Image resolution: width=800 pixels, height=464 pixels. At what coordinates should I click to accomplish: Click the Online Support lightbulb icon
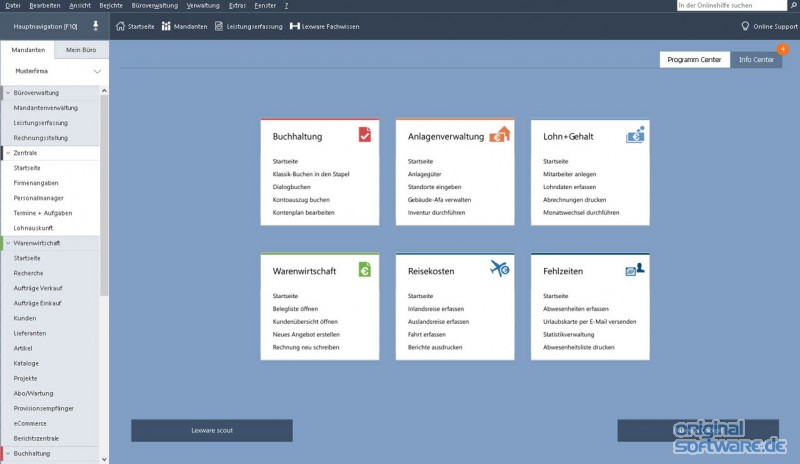745,26
